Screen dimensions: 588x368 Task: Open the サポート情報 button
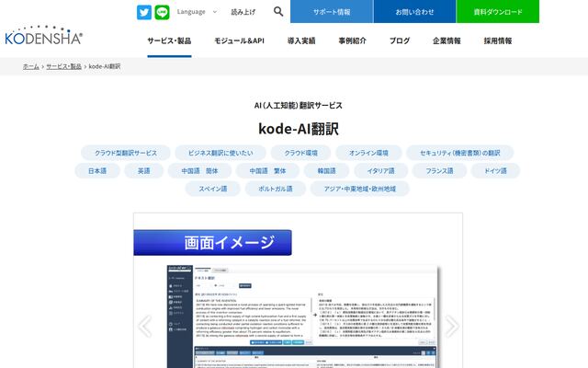pos(332,12)
